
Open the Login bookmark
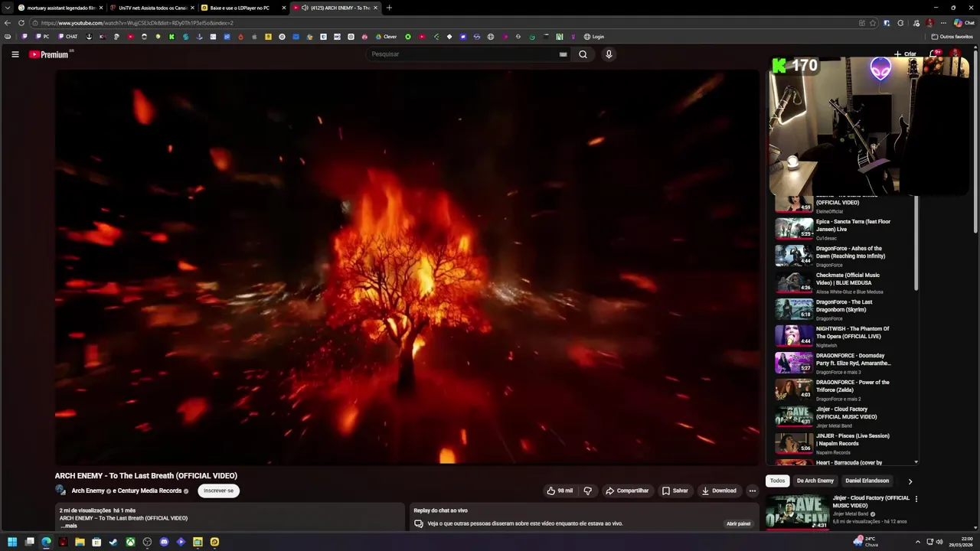(594, 37)
